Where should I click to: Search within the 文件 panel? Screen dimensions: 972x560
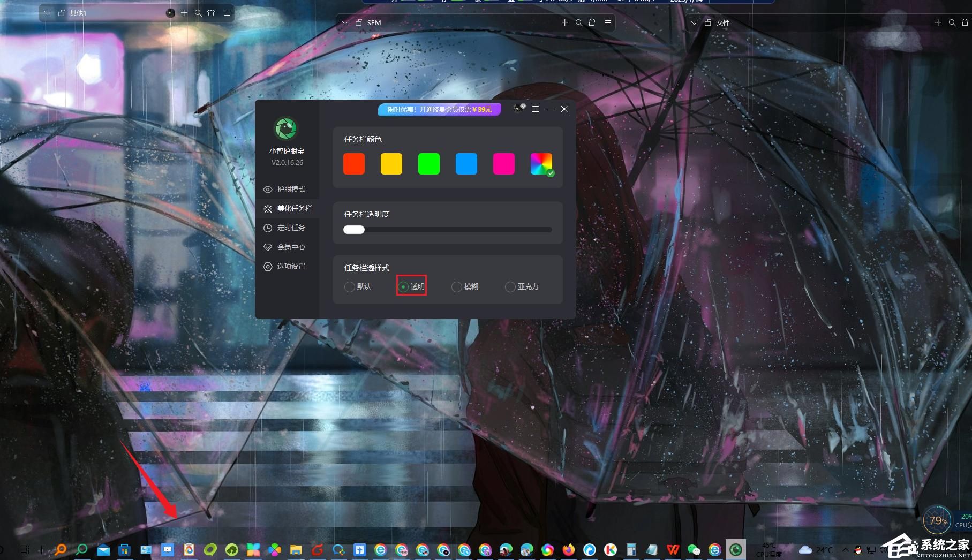[x=952, y=22]
